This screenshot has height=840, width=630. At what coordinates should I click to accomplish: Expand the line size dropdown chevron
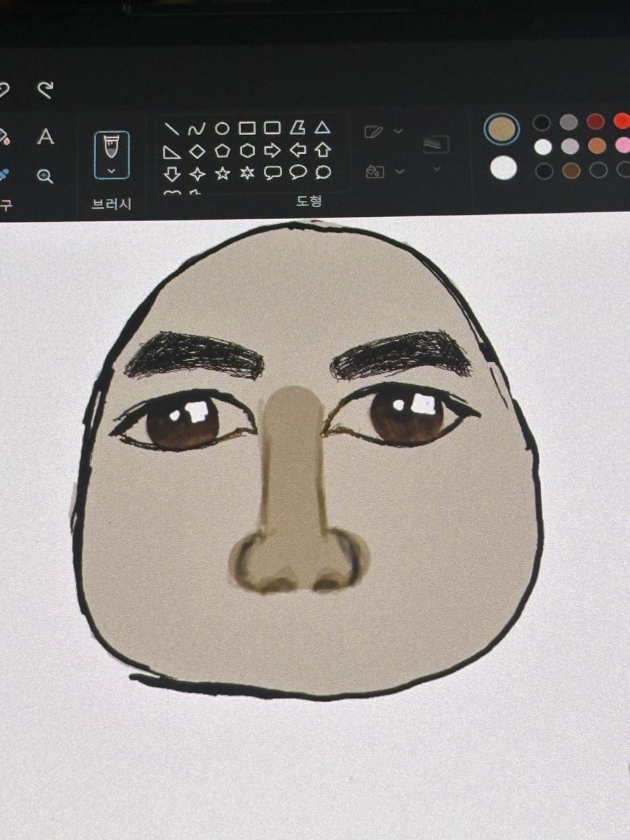(437, 169)
